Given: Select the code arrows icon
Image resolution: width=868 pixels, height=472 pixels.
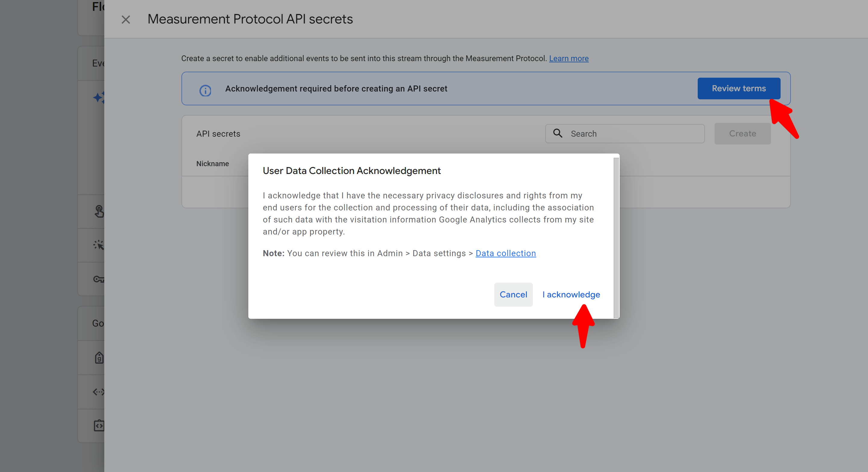Looking at the screenshot, I should click(x=99, y=392).
